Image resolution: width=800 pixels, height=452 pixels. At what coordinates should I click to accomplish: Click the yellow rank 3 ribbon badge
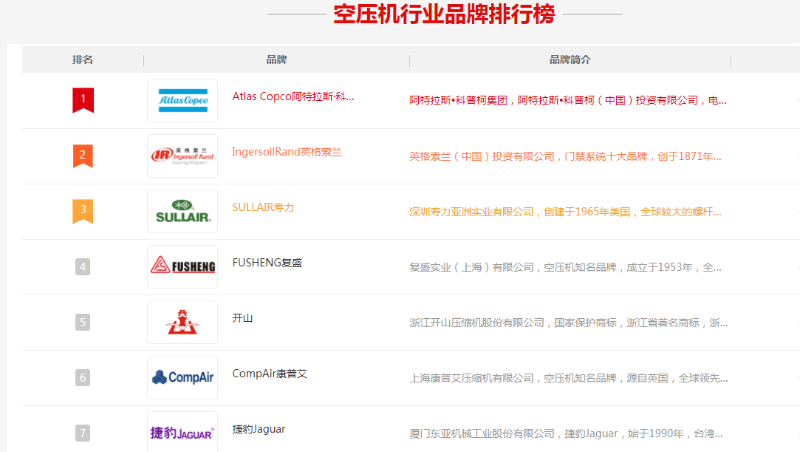coord(83,211)
